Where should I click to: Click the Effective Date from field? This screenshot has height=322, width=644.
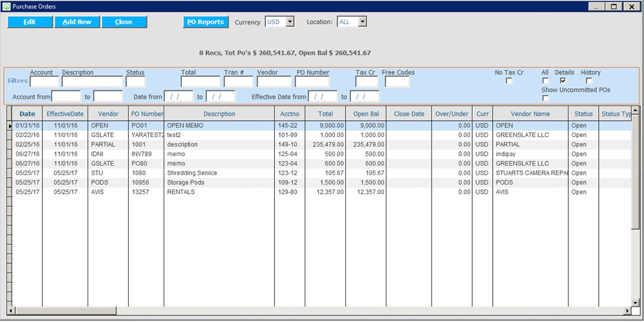tap(323, 97)
